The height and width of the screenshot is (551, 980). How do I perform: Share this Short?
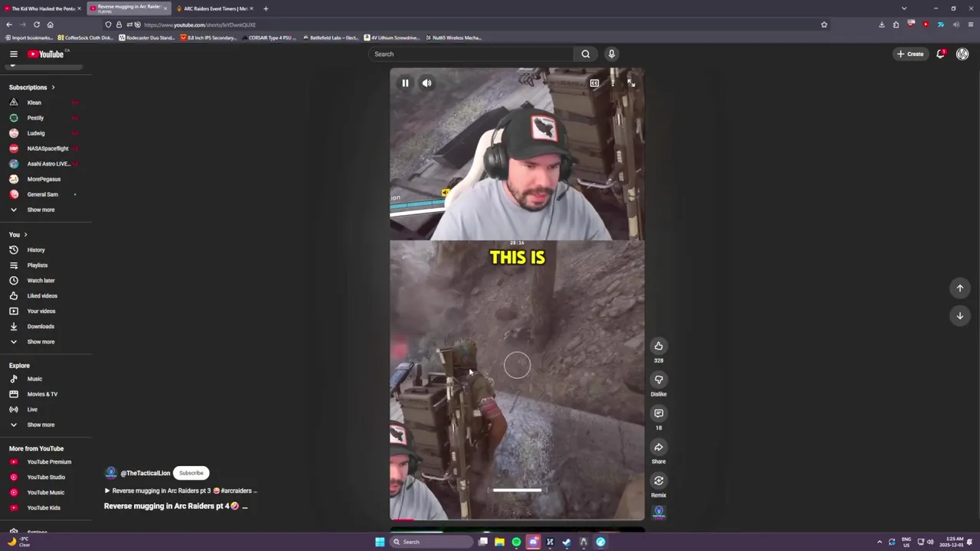click(658, 447)
